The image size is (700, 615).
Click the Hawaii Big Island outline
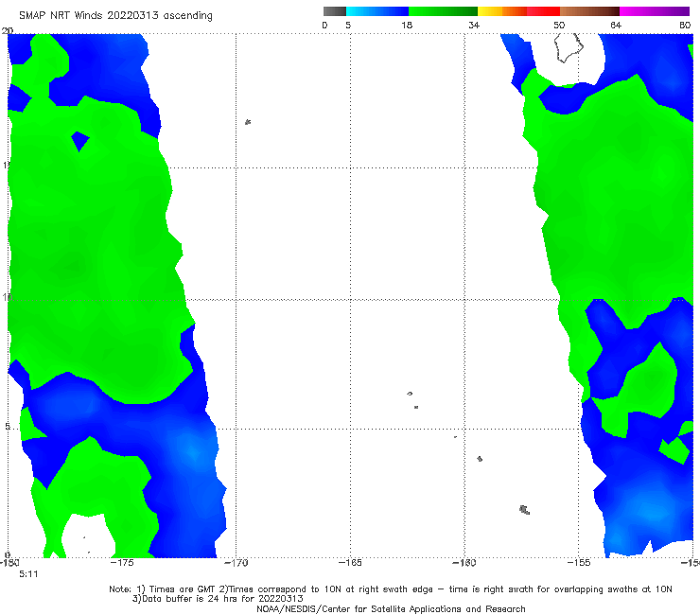click(x=569, y=47)
